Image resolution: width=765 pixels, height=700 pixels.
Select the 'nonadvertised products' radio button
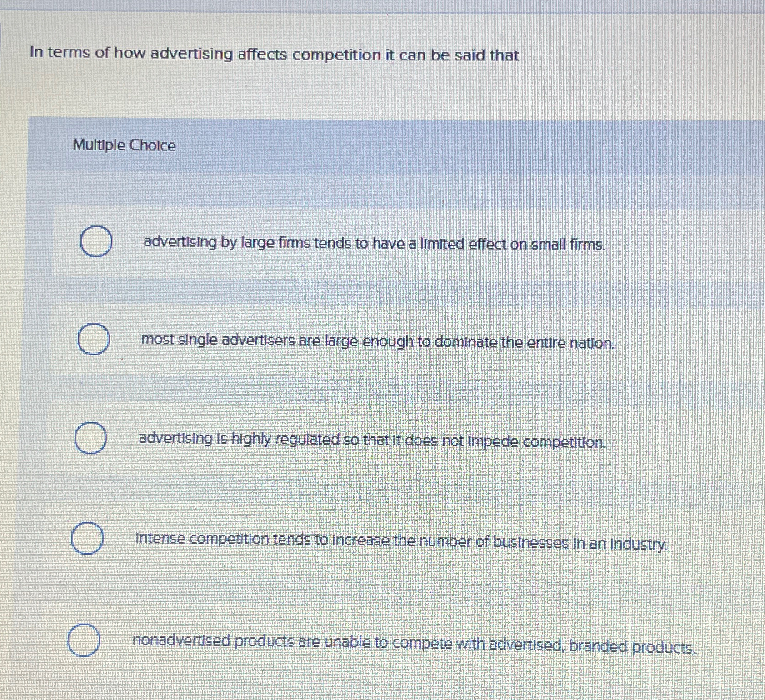point(84,640)
